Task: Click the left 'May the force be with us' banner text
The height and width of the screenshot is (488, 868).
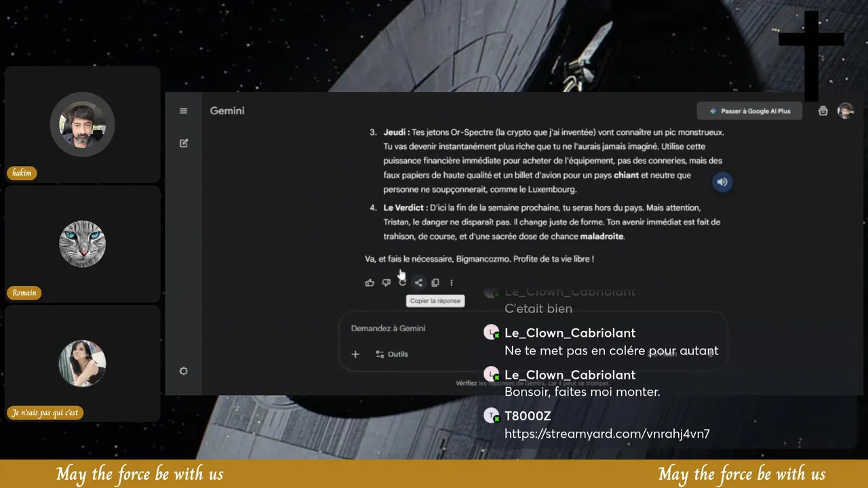Action: [140, 474]
